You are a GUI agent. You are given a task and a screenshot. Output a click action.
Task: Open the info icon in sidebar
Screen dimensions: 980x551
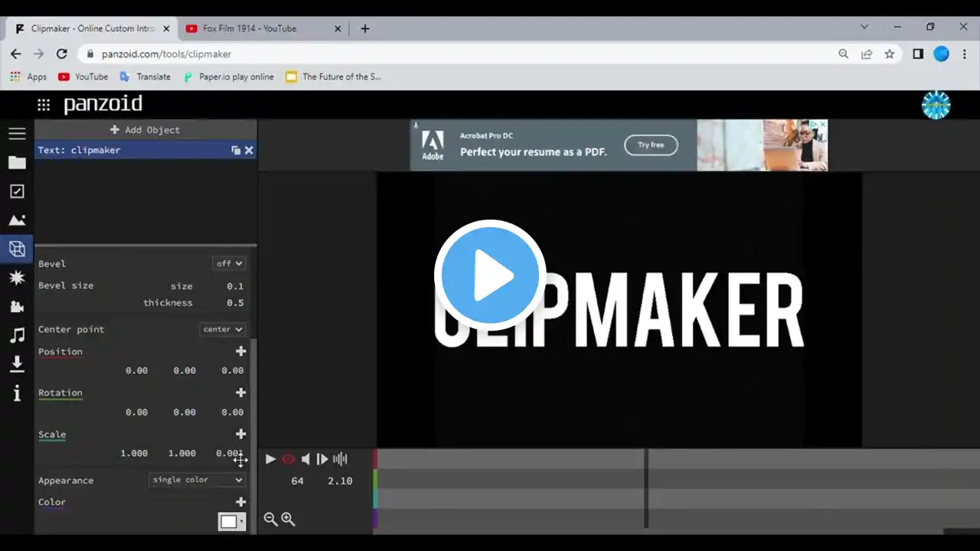pos(17,393)
